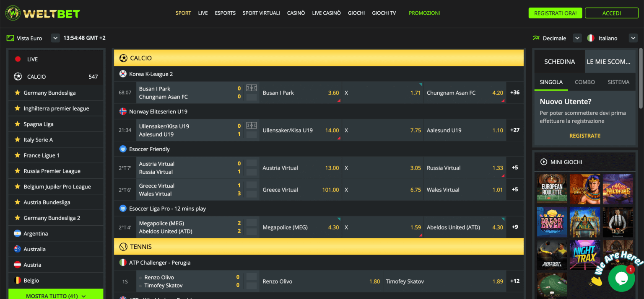
Task: Click the star icon next to Italy Serie A
Action: [x=17, y=139]
